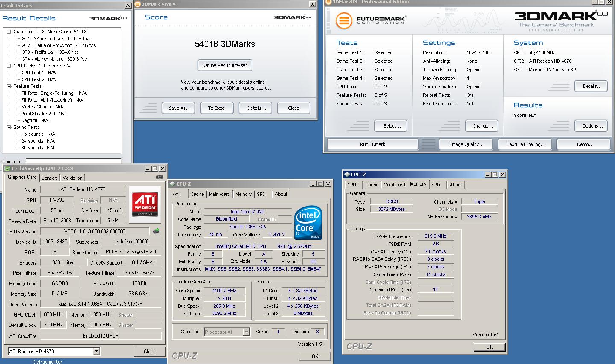Click Change... under Settings in 3DMark03

(483, 126)
